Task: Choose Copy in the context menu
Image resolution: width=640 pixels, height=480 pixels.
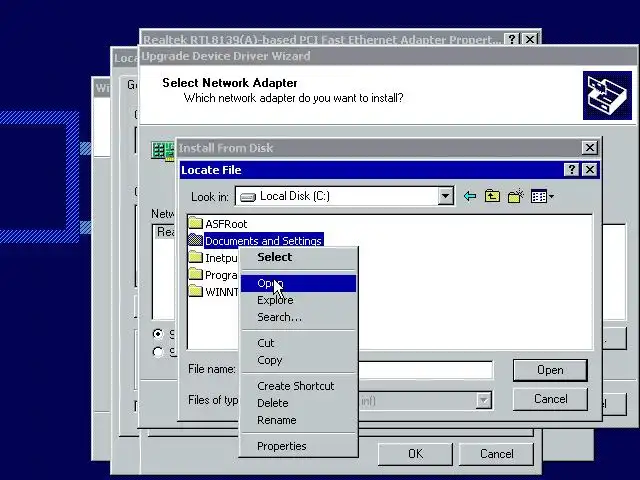Action: pos(298,360)
